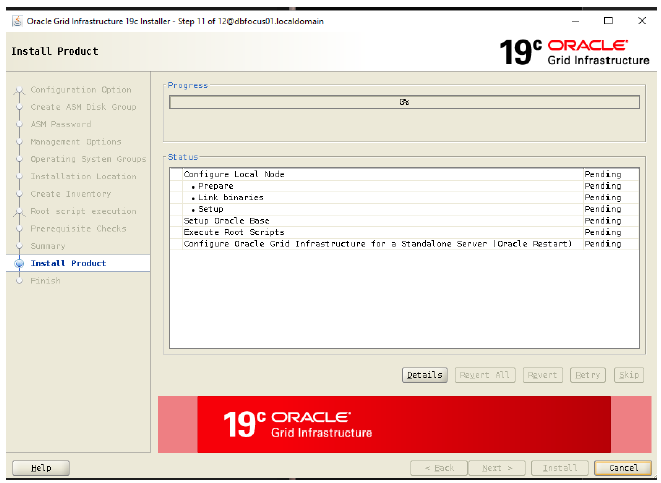This screenshot has width=661, height=483.
Task: Click the Oracle Grid Infrastructure red banner
Action: click(404, 424)
